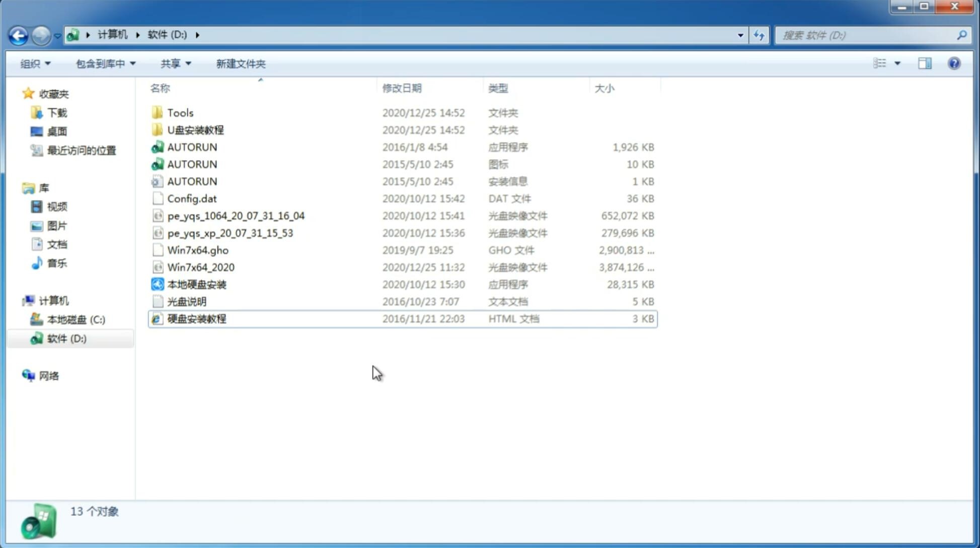
Task: Open 硬盘安装教程 HTML document
Action: 196,318
